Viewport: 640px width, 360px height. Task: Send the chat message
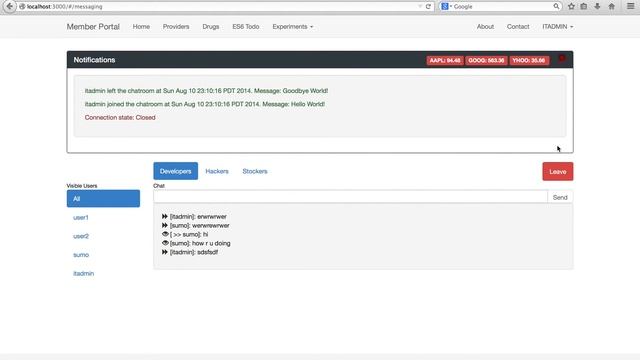click(x=560, y=197)
